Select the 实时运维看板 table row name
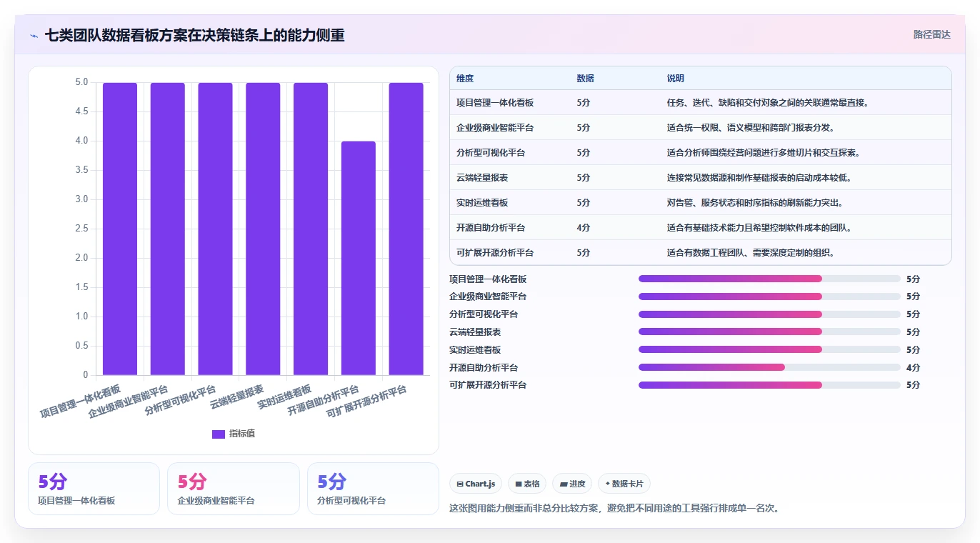Viewport: 980px width, 543px height. point(482,203)
